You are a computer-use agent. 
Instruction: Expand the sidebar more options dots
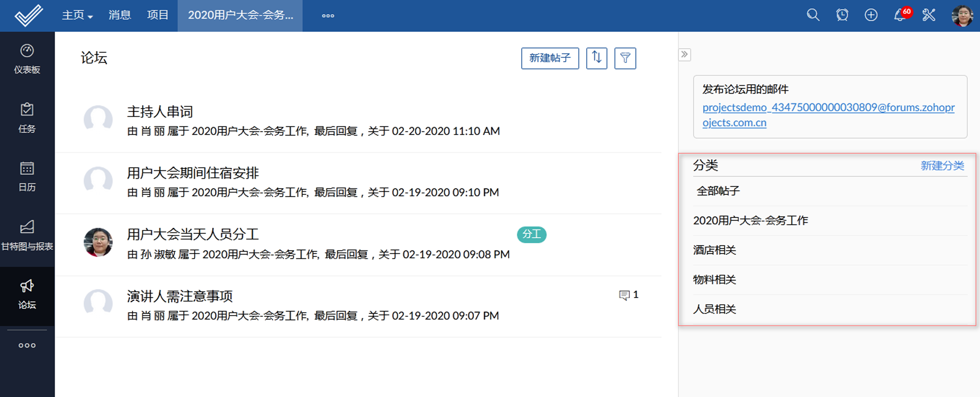coord(27,345)
